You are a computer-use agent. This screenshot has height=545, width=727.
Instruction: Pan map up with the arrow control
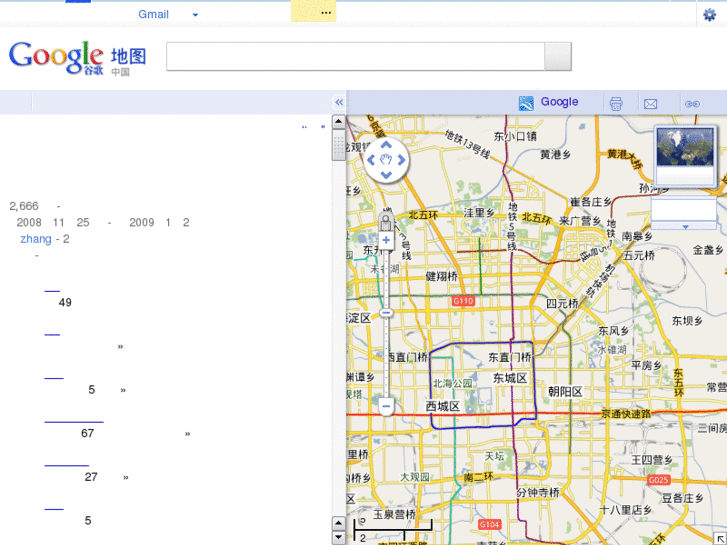click(386, 145)
